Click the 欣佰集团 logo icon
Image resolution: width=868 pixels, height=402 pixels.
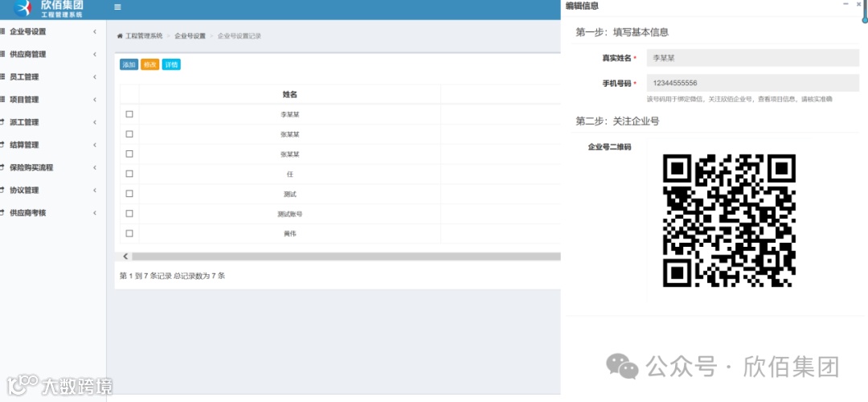pyautogui.click(x=23, y=8)
